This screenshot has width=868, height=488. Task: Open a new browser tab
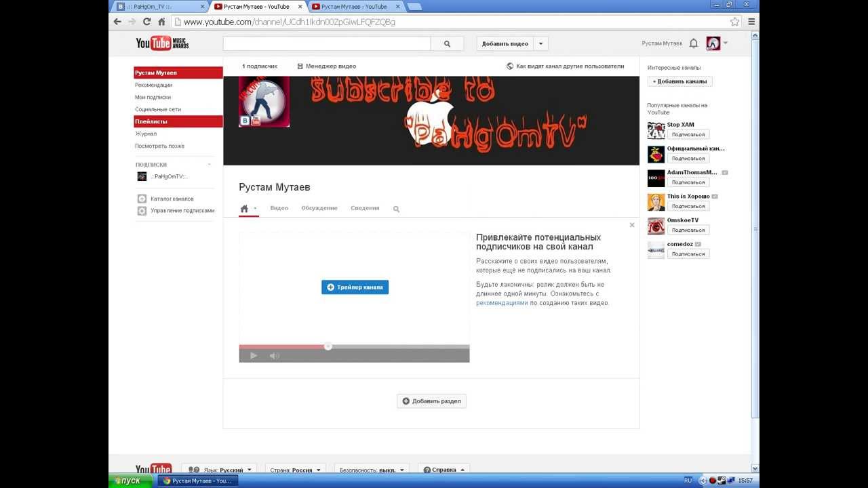tap(414, 6)
